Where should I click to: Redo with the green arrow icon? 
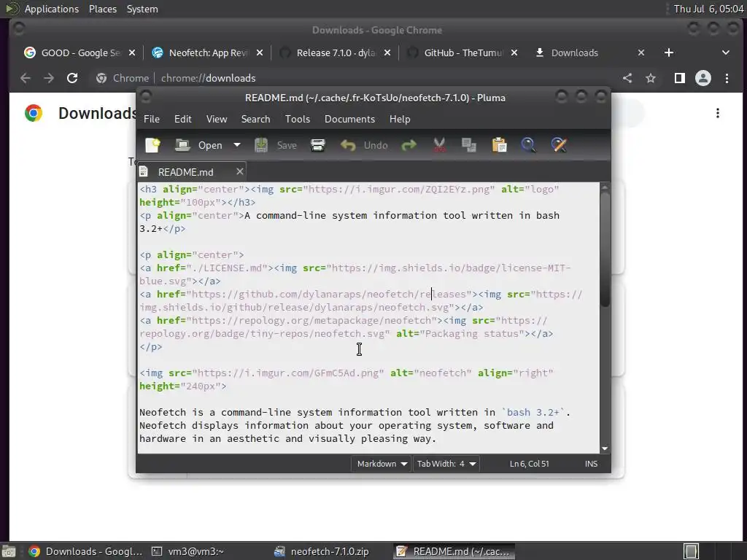409,145
